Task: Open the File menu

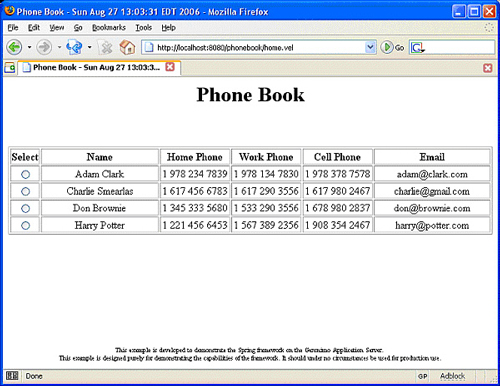Action: click(13, 28)
